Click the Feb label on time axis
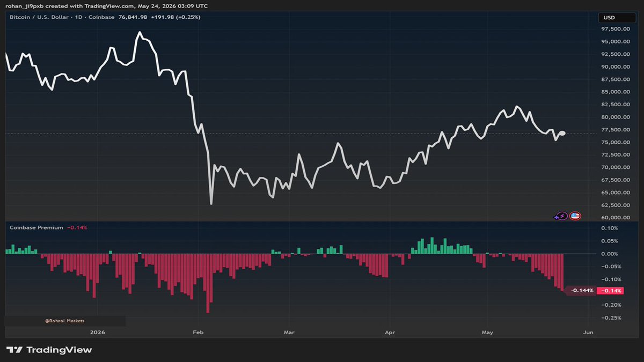 198,333
